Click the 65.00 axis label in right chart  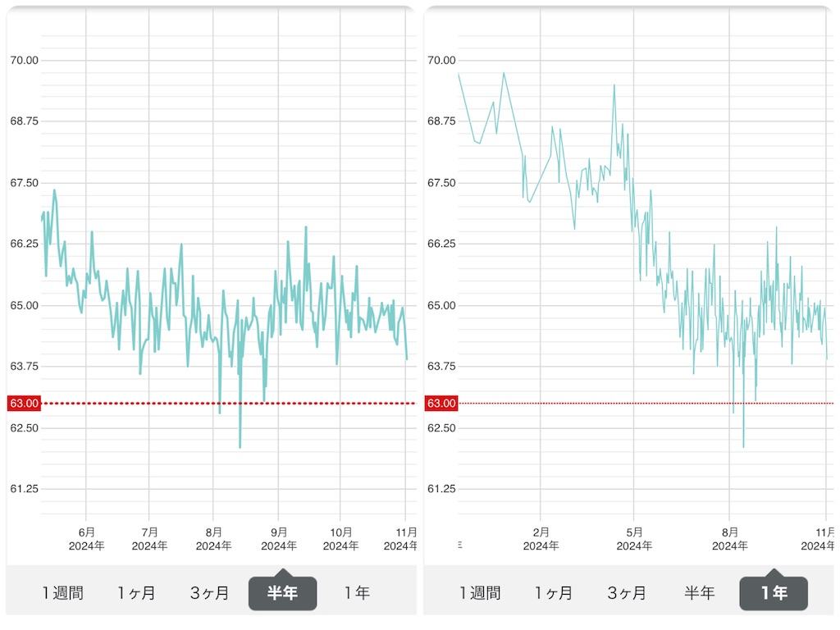tap(441, 305)
